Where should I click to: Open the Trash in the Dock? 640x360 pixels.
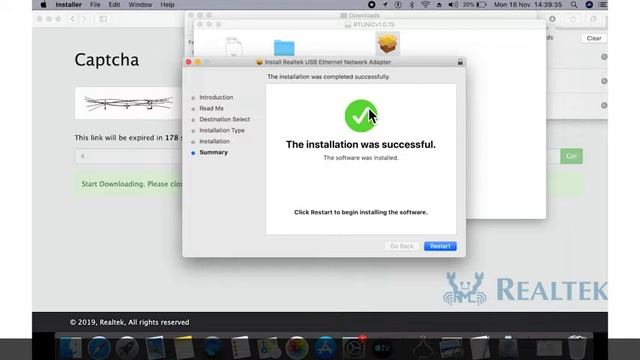(x=577, y=348)
